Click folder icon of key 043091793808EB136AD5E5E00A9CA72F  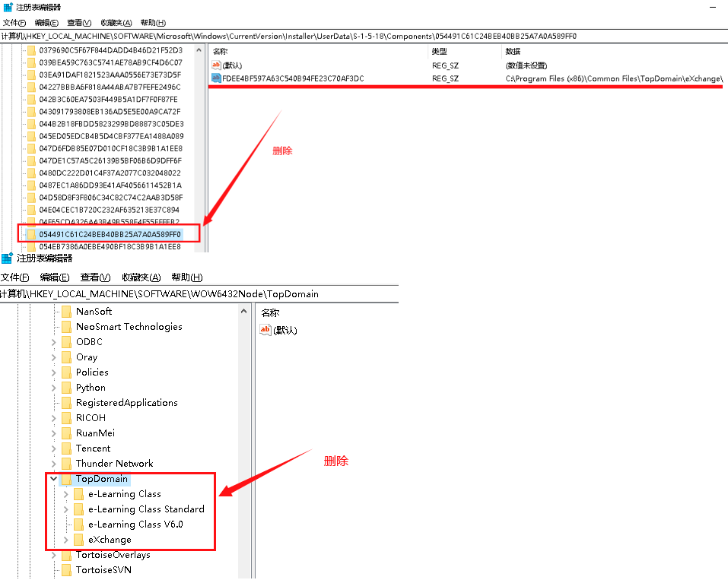coord(31,112)
